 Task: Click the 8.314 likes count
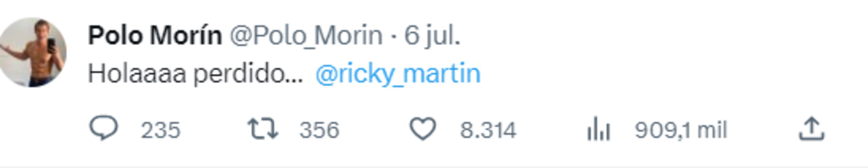[x=488, y=130]
